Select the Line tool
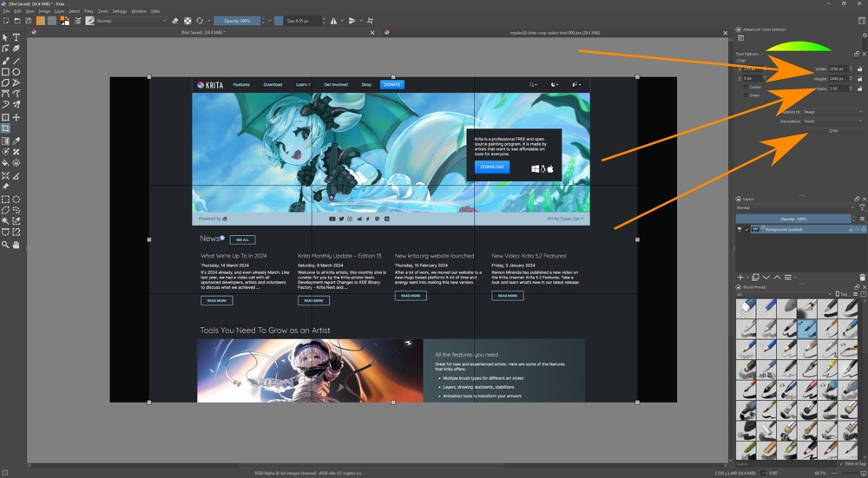 16,61
